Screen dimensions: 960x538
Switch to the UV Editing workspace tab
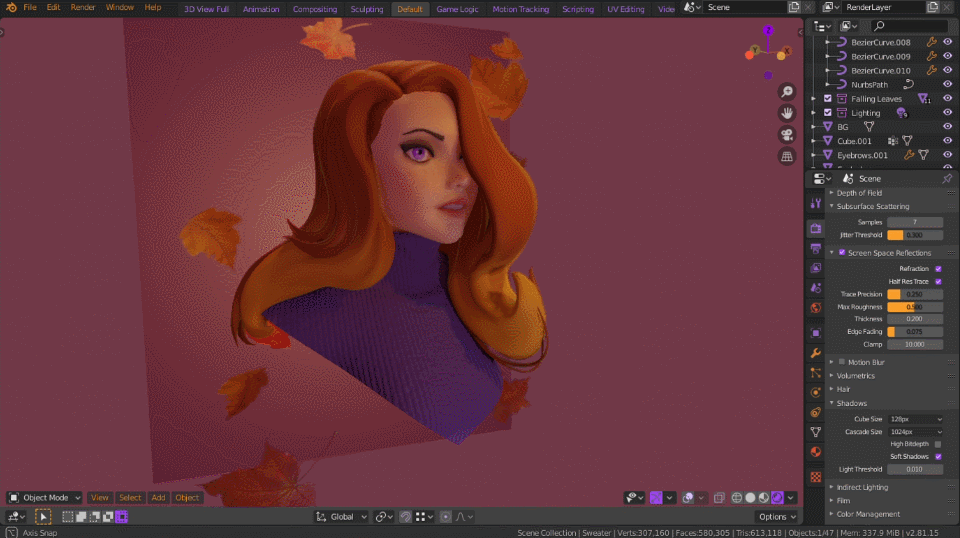(626, 9)
